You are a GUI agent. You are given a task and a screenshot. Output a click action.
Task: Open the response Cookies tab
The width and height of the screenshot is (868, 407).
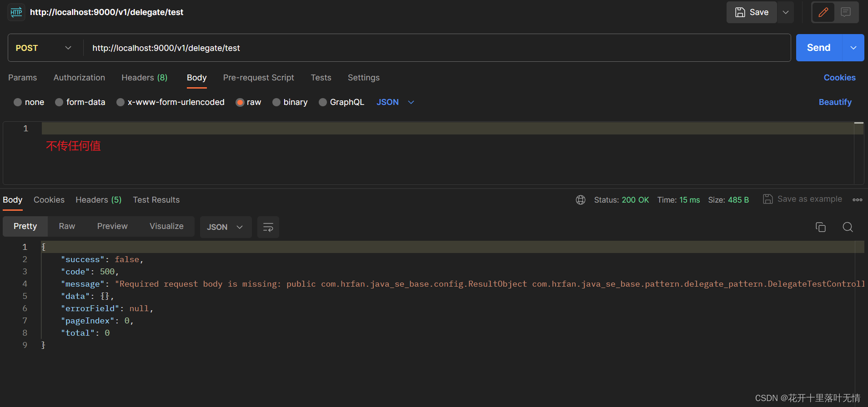click(49, 200)
